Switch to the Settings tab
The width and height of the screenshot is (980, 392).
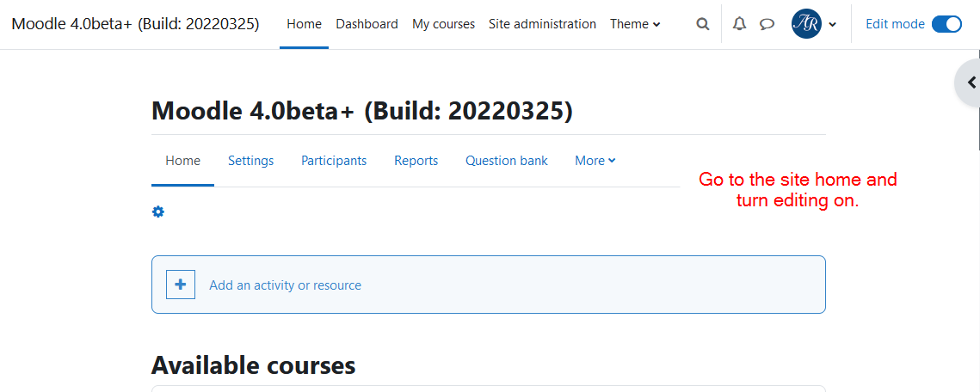pyautogui.click(x=250, y=161)
